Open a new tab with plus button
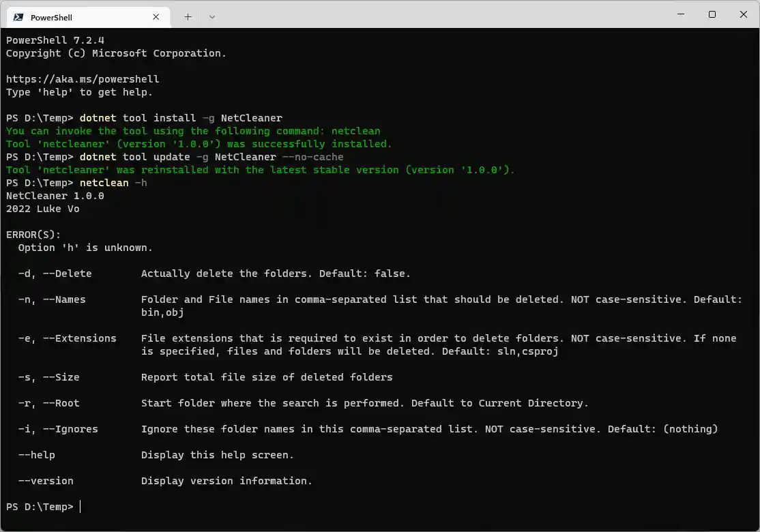 (188, 17)
